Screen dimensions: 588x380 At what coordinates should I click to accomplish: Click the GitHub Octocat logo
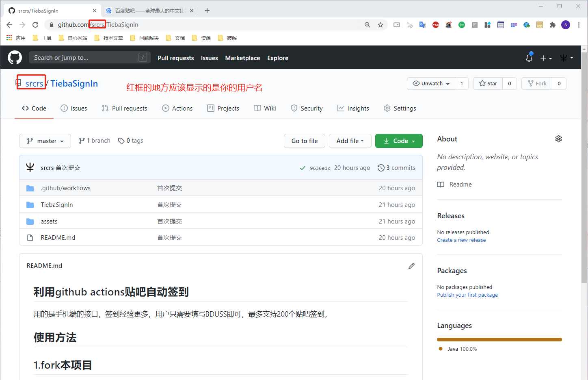[15, 58]
